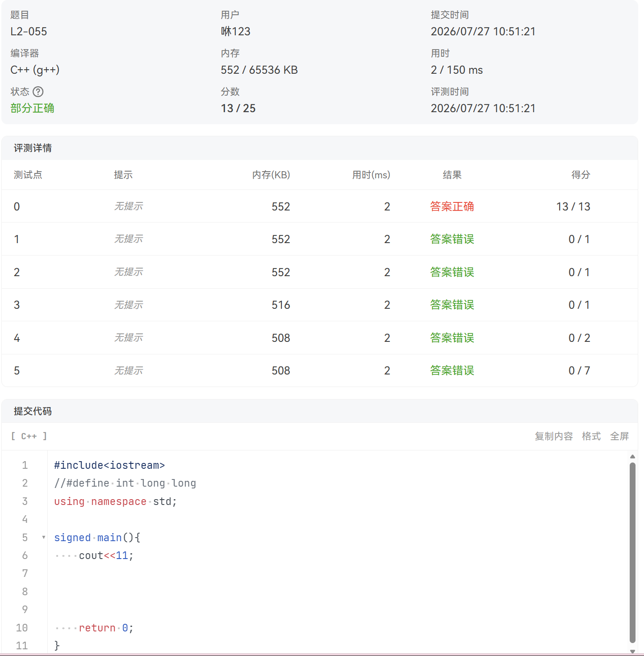Click the vertical scrollbar thumb in code
This screenshot has height=656, width=644.
tap(632, 552)
